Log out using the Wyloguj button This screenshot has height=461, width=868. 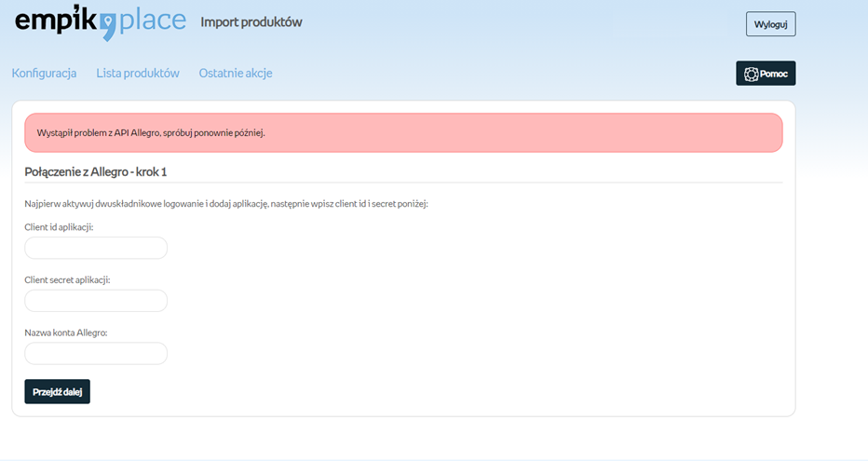[770, 24]
